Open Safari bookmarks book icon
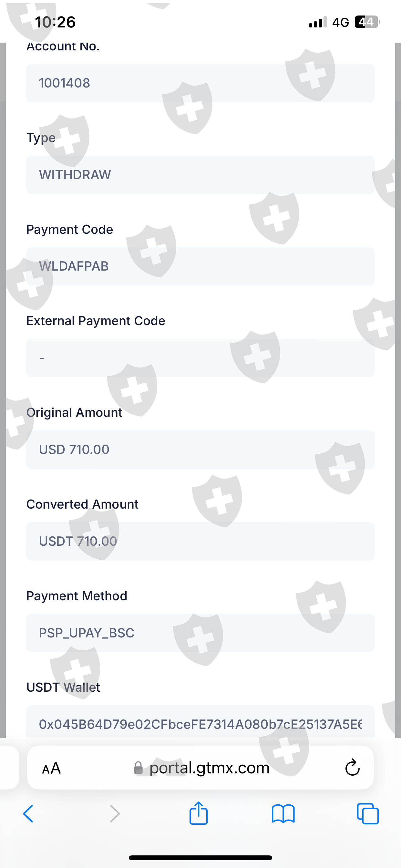This screenshot has height=868, width=401. coord(283,814)
